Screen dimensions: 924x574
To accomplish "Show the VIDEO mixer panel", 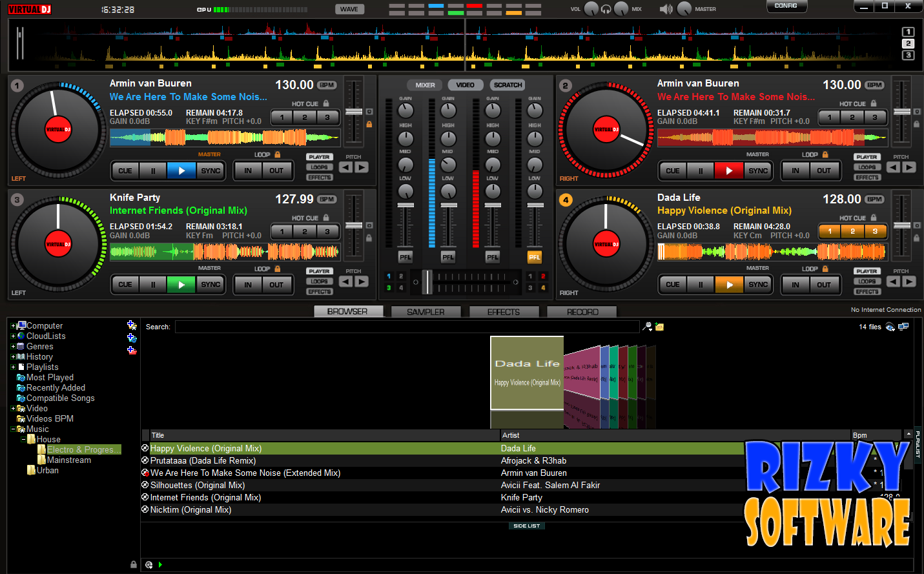I will tap(465, 85).
